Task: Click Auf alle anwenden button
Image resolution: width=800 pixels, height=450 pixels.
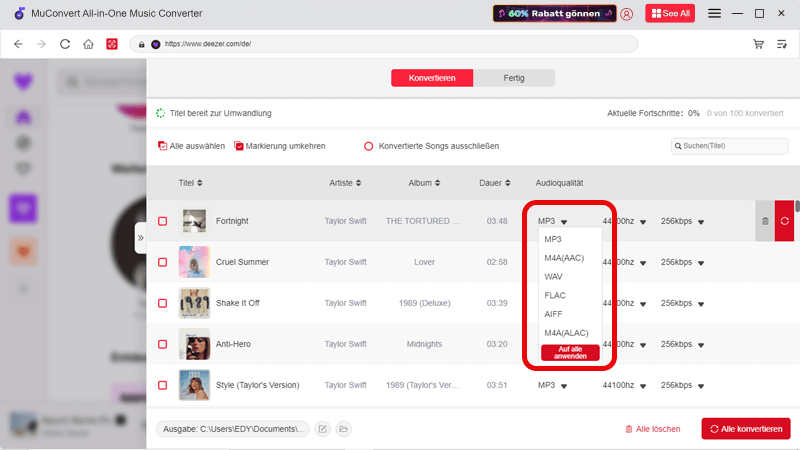Action: pos(570,353)
